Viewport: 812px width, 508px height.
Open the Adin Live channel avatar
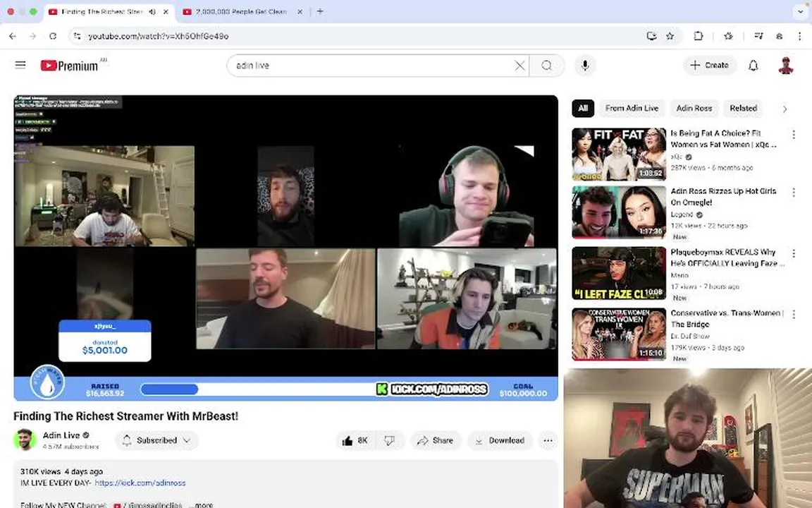point(25,440)
